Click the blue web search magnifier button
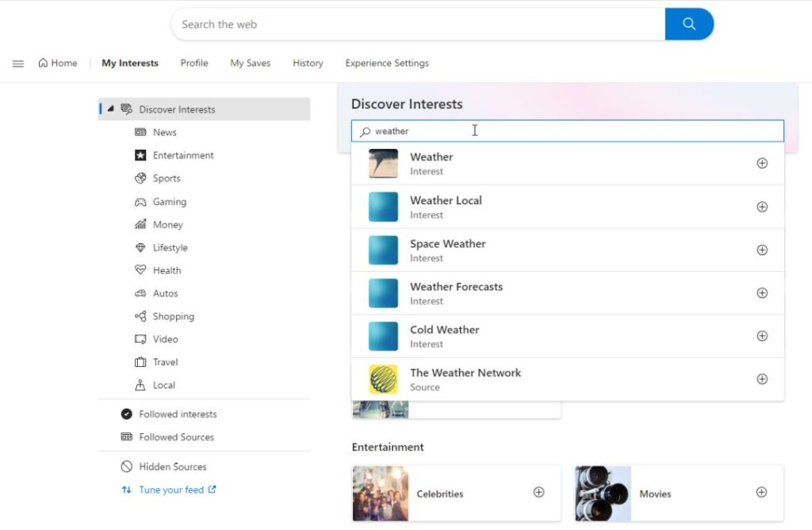Screen dimensions: 812x530 coord(689,24)
